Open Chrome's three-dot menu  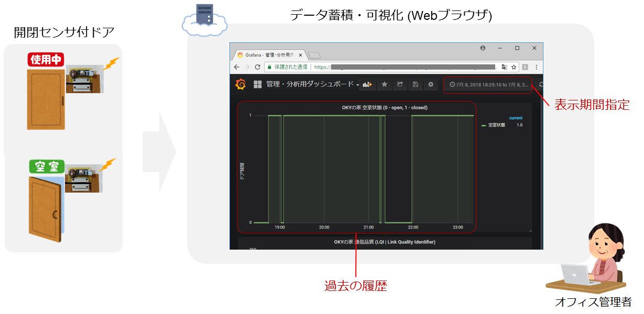click(536, 66)
